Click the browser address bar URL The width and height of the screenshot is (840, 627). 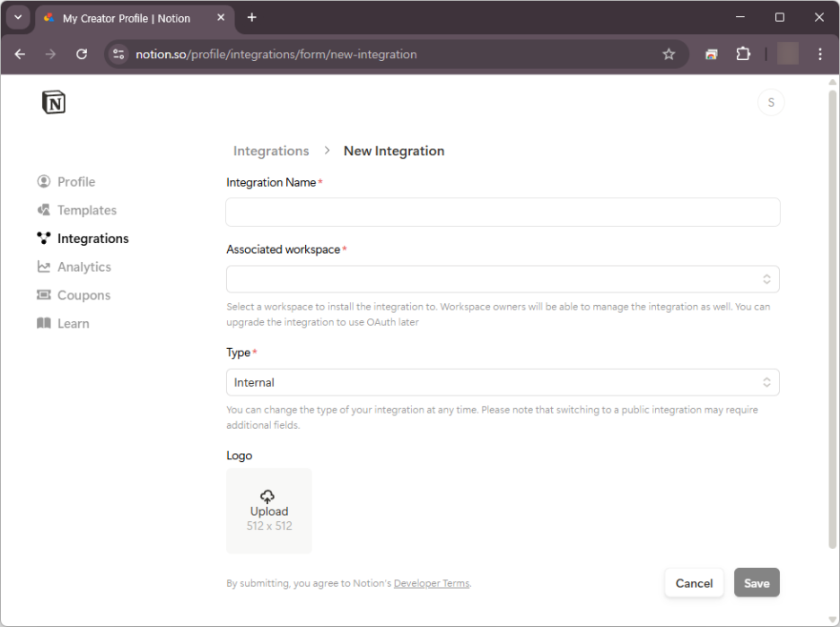pos(276,54)
